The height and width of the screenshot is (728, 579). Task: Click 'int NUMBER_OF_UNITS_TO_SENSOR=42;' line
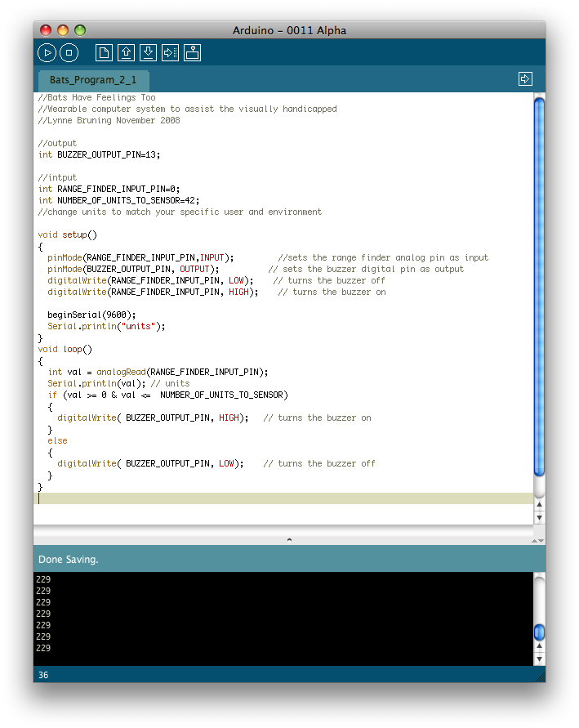click(x=118, y=200)
